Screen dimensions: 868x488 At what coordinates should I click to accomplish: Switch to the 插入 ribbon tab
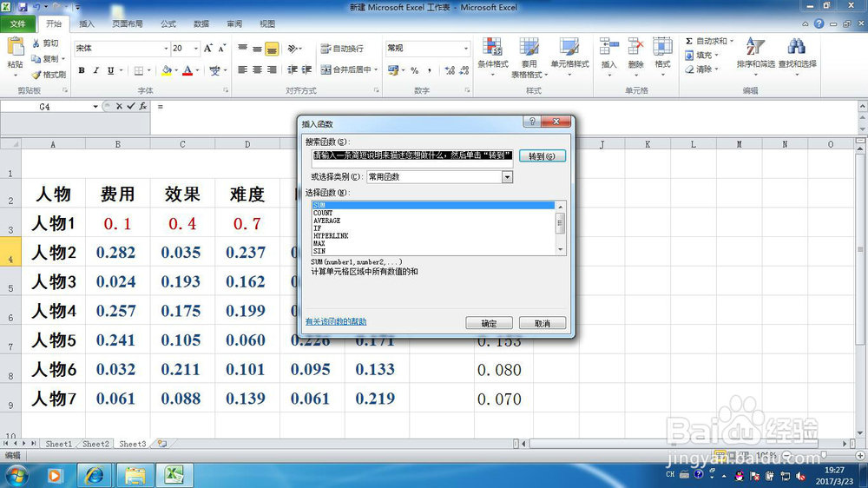coord(87,23)
